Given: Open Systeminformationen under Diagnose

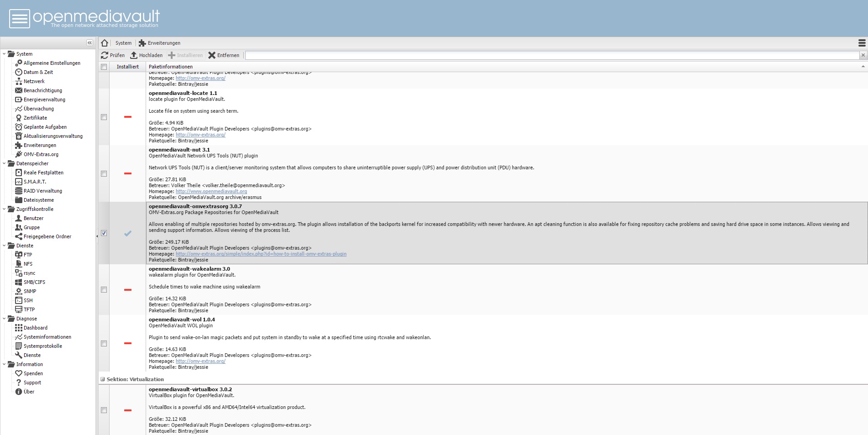Looking at the screenshot, I should coord(47,337).
